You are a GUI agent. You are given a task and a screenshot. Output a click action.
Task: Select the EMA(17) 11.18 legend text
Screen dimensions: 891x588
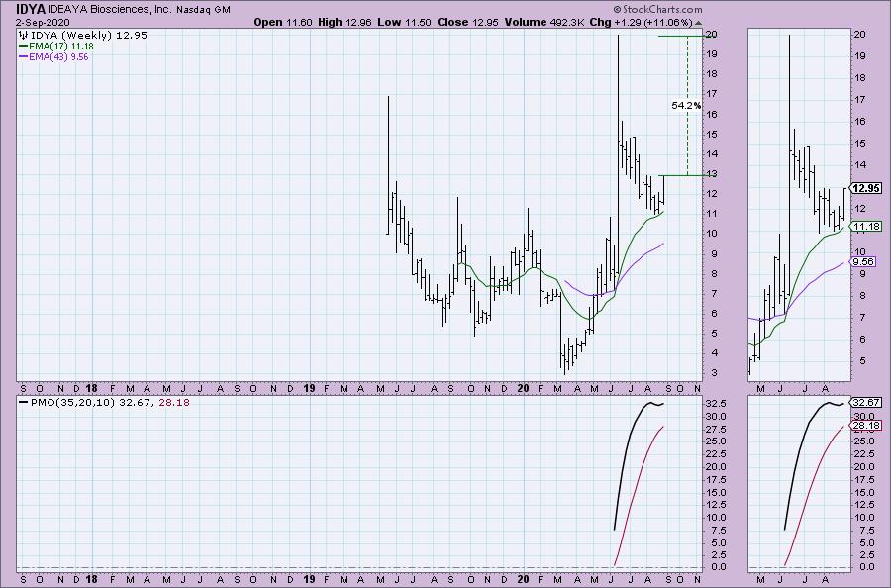(x=61, y=46)
